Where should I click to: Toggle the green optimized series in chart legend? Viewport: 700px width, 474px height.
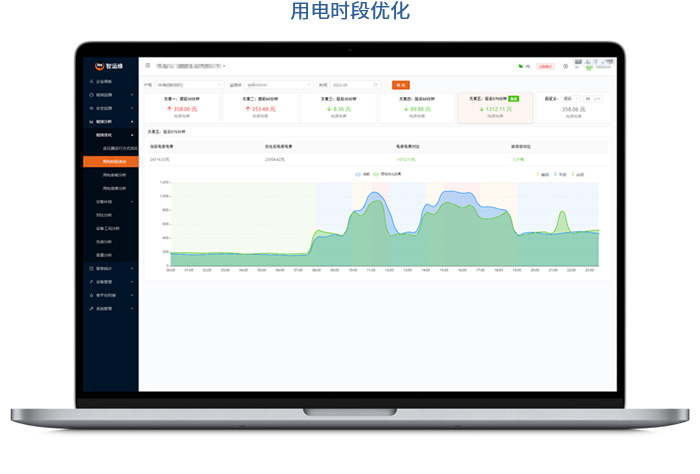[x=387, y=174]
